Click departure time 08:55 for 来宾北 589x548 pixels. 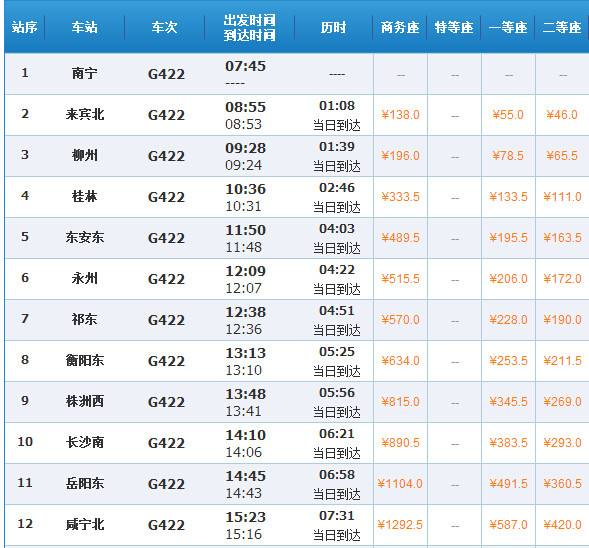point(245,107)
